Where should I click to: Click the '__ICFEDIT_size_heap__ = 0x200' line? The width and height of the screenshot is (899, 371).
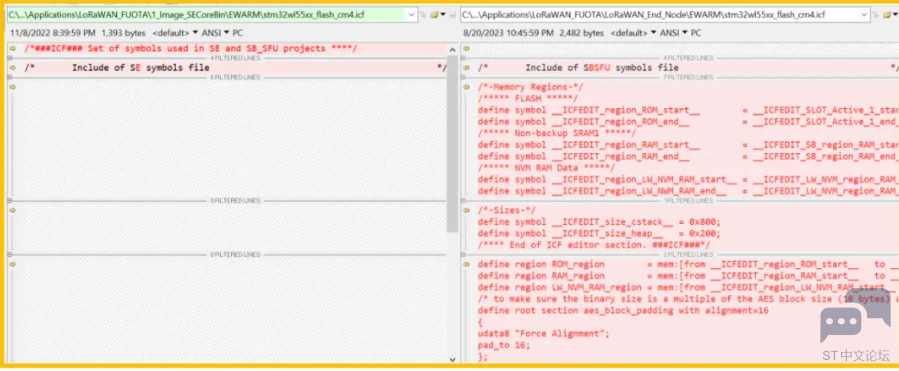[599, 233]
